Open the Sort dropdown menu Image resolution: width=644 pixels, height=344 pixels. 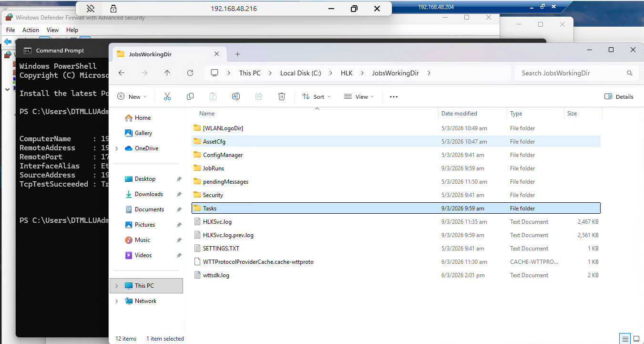click(x=316, y=96)
